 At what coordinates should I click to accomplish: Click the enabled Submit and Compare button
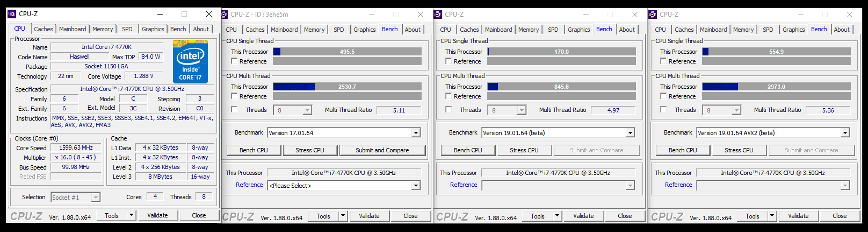click(382, 150)
